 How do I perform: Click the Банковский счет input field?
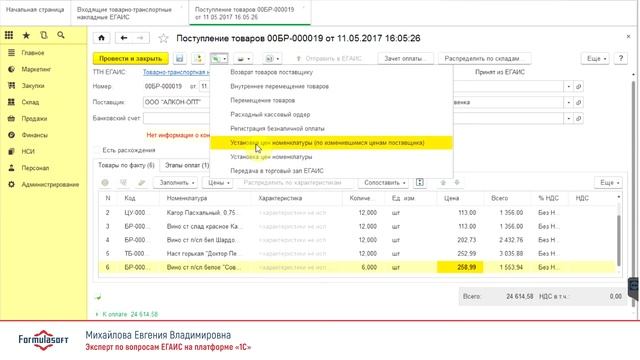pyautogui.click(x=176, y=118)
